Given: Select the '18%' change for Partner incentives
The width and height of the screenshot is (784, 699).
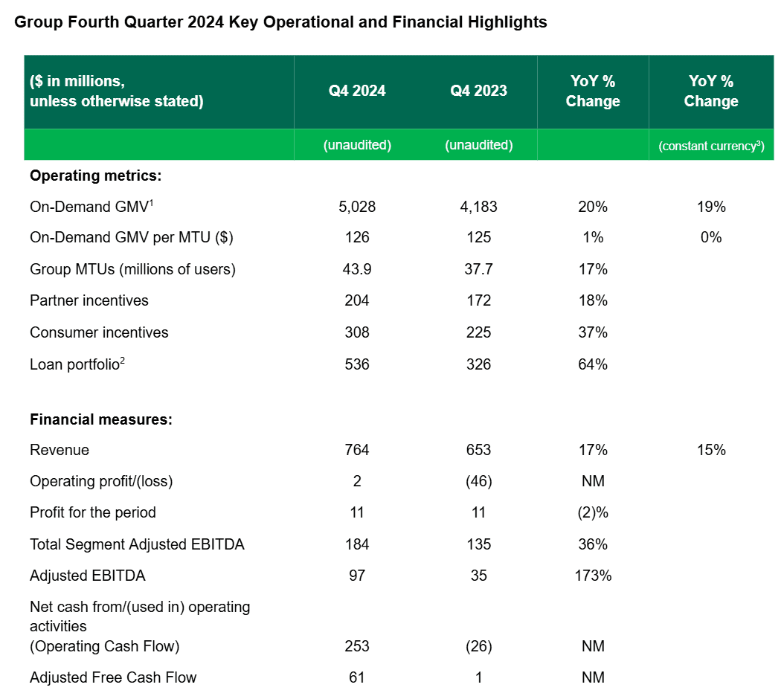Looking at the screenshot, I should click(593, 300).
